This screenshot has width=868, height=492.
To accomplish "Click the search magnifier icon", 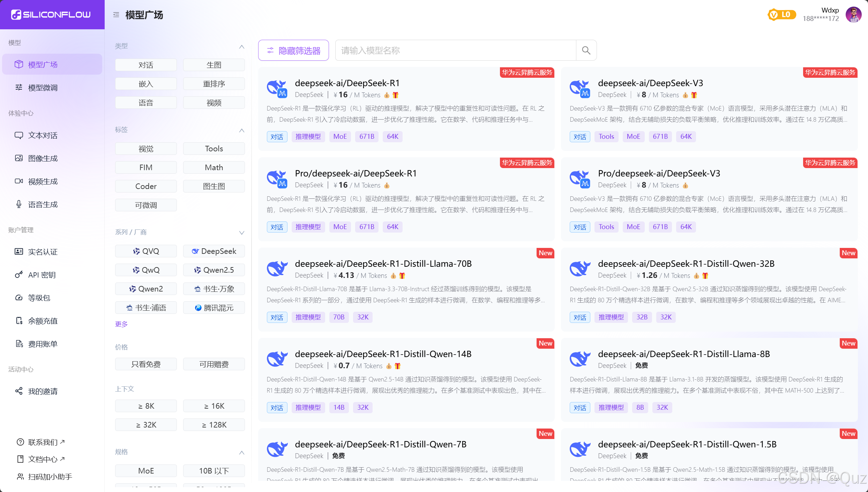I will pos(586,51).
